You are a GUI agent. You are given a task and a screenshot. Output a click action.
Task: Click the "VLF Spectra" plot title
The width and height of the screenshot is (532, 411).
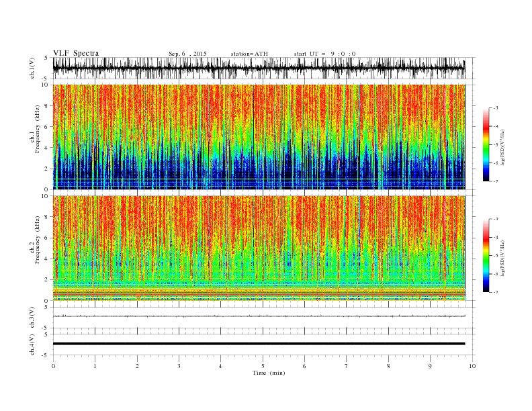(76, 53)
